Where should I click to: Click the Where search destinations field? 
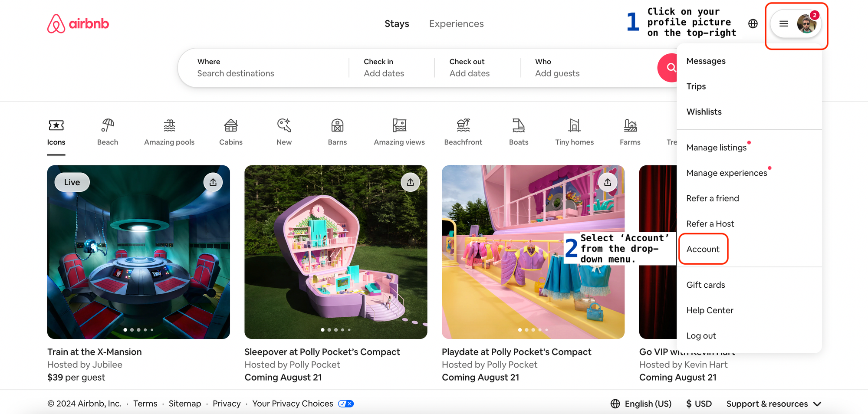(263, 68)
